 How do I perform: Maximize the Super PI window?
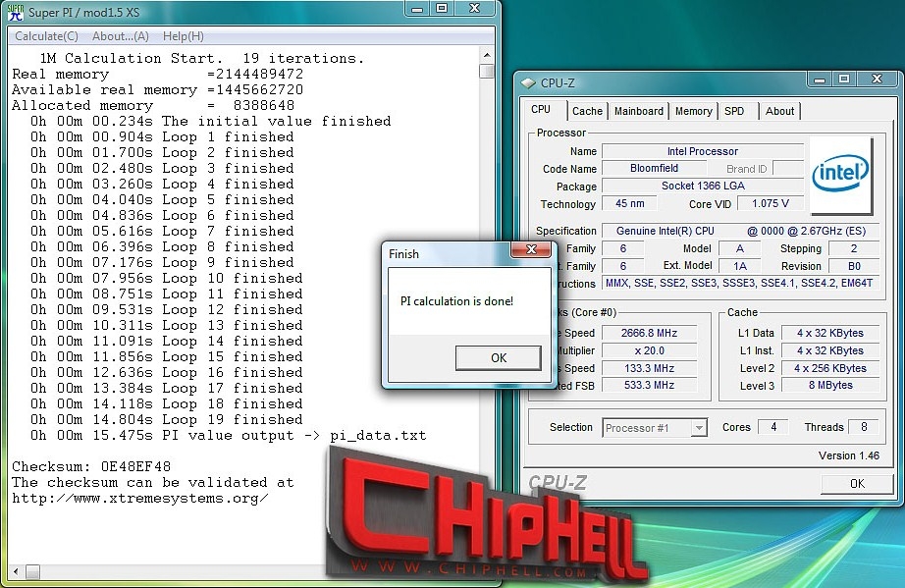pyautogui.click(x=442, y=9)
